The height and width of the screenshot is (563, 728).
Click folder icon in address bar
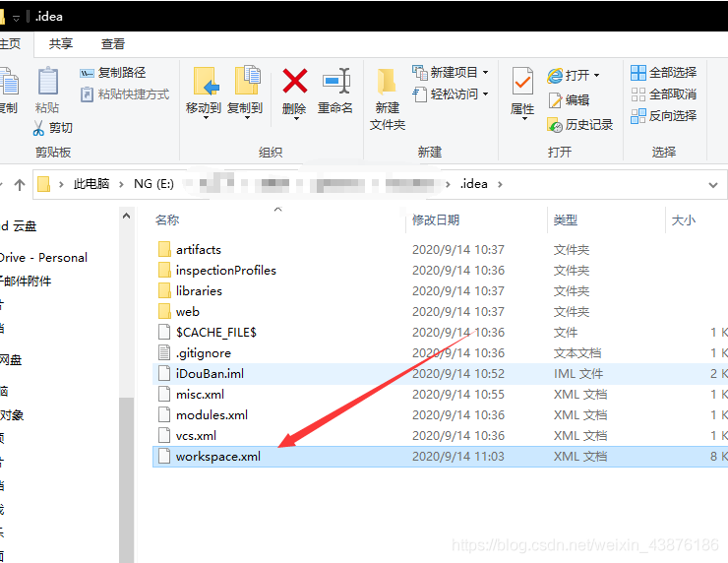(43, 184)
